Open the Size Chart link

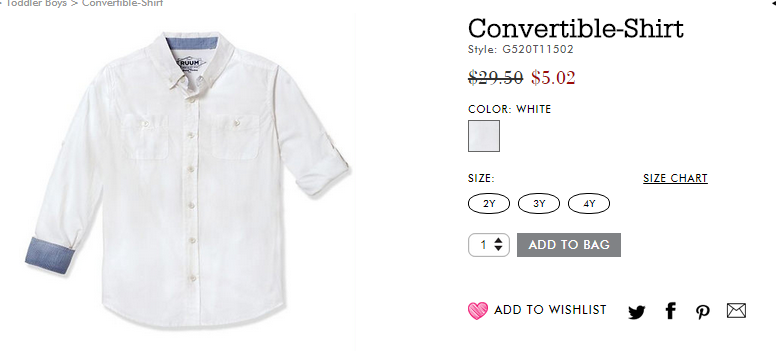pyautogui.click(x=675, y=178)
